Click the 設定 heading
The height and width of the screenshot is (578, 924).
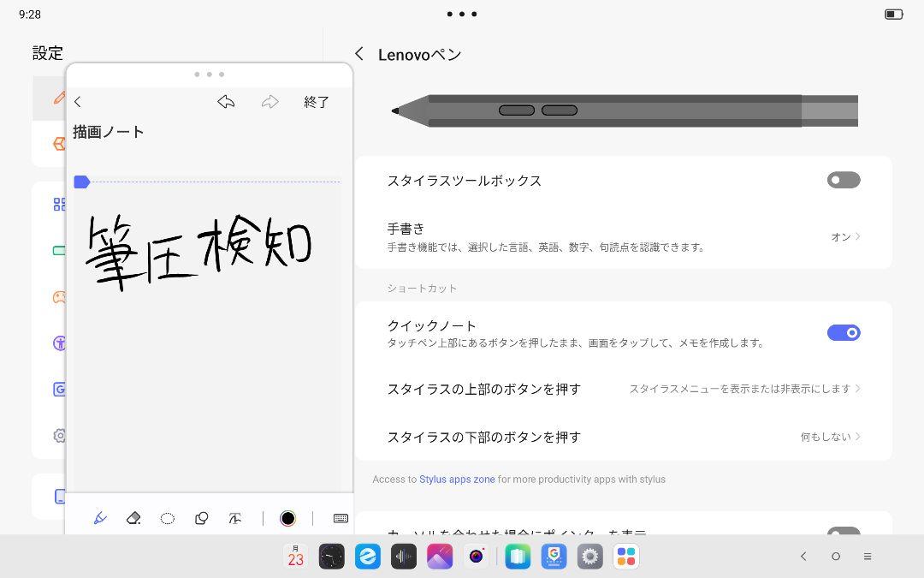(x=48, y=53)
